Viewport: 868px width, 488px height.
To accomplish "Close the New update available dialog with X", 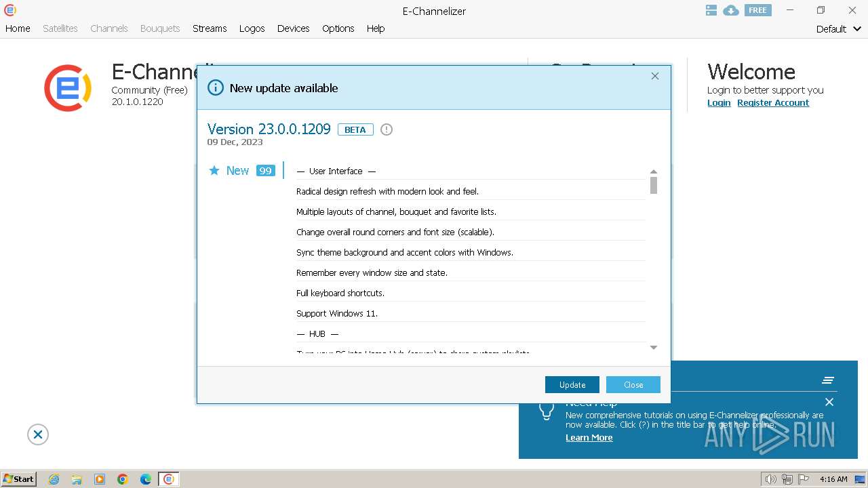I will tap(655, 76).
